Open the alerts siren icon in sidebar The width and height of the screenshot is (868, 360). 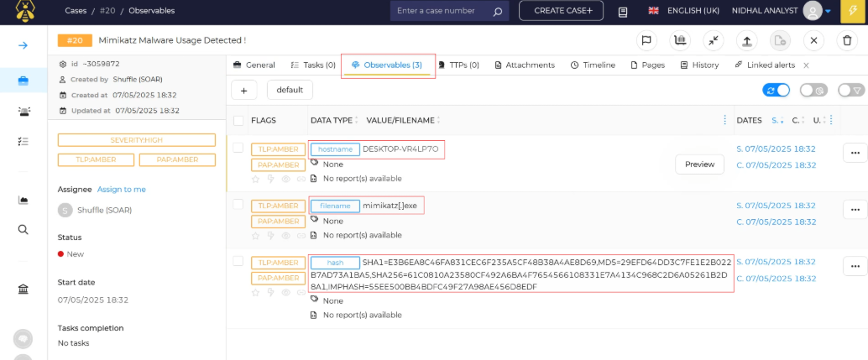click(x=24, y=111)
